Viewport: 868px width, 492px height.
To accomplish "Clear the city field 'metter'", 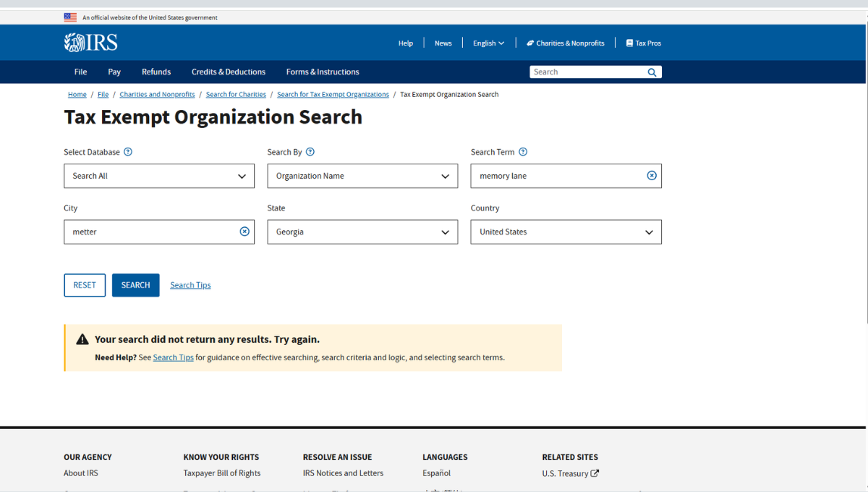I will coord(244,232).
